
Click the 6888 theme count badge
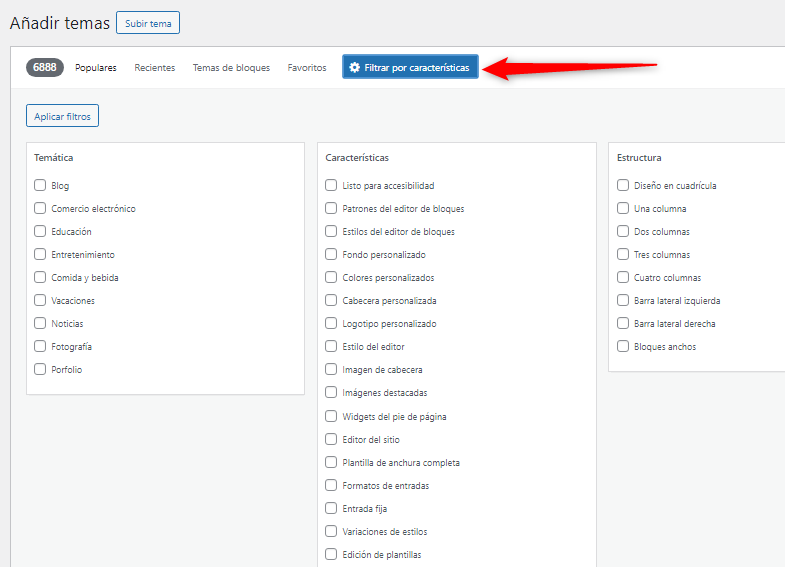coord(45,68)
